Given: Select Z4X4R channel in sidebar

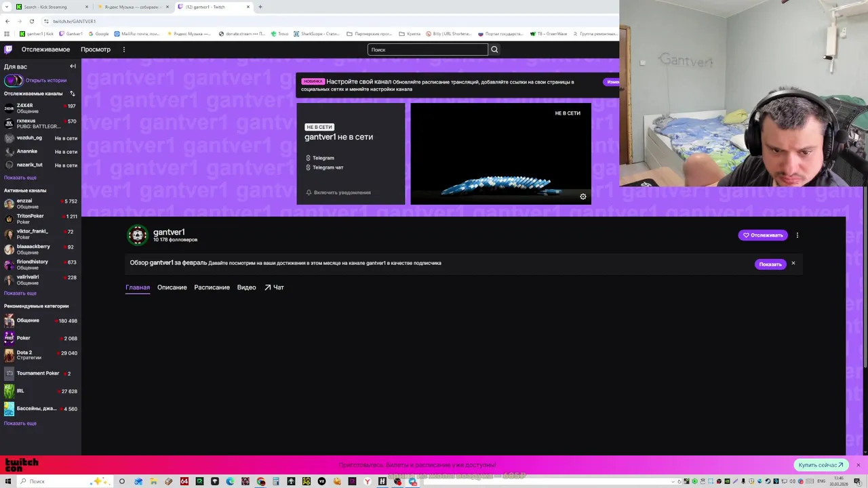Looking at the screenshot, I should pyautogui.click(x=41, y=108).
